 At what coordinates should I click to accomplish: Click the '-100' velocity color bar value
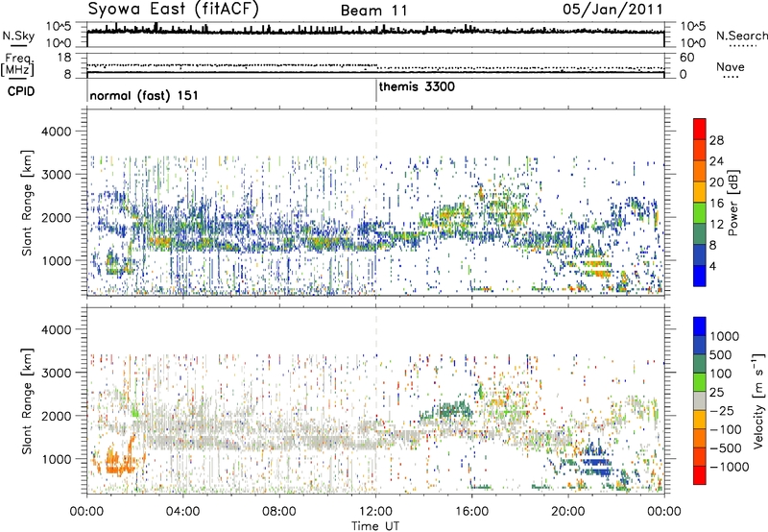(725, 429)
